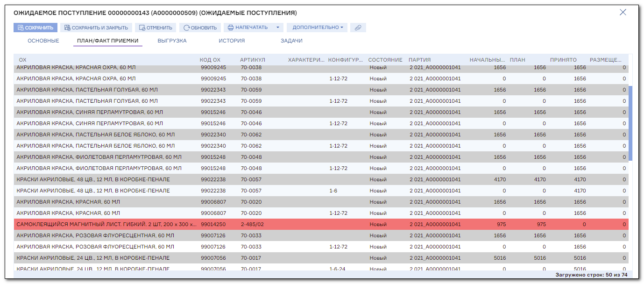644x284 pixels.
Task: Click the Принято value 0 in the red row
Action: pos(584,224)
